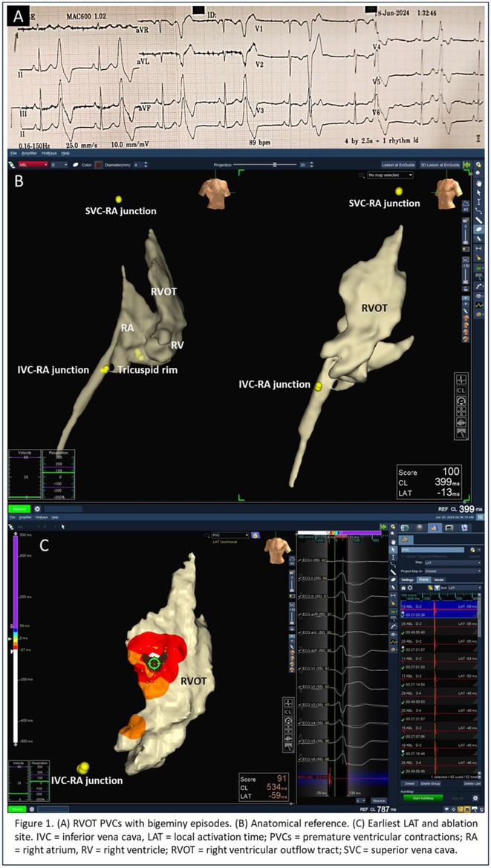Switch to the Settings tab
491x868 pixels.
[407, 580]
